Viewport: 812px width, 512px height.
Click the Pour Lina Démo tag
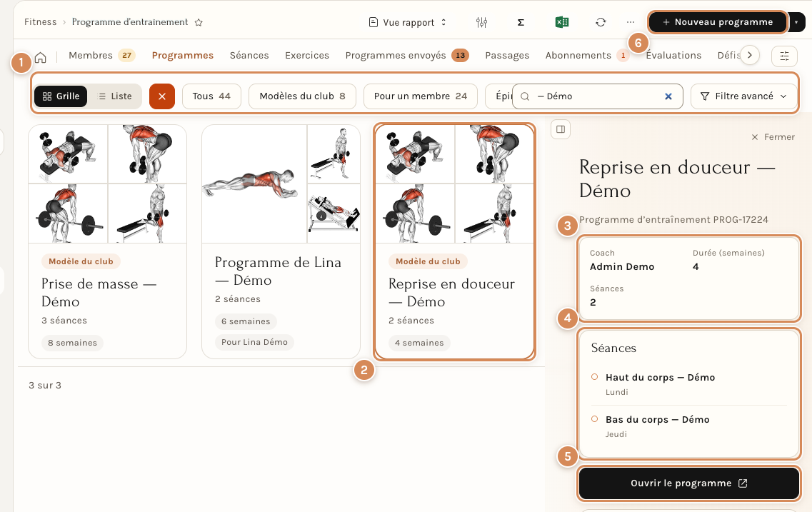(254, 342)
